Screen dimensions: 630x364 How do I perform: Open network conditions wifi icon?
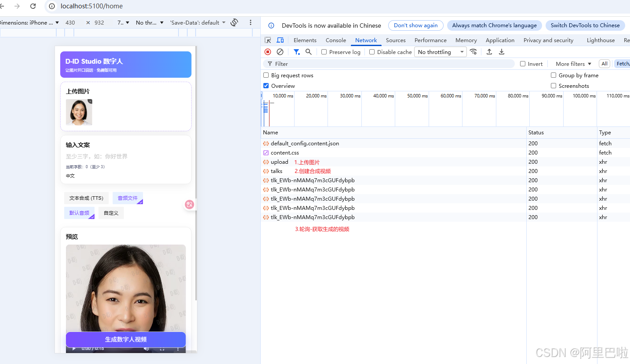pos(473,52)
